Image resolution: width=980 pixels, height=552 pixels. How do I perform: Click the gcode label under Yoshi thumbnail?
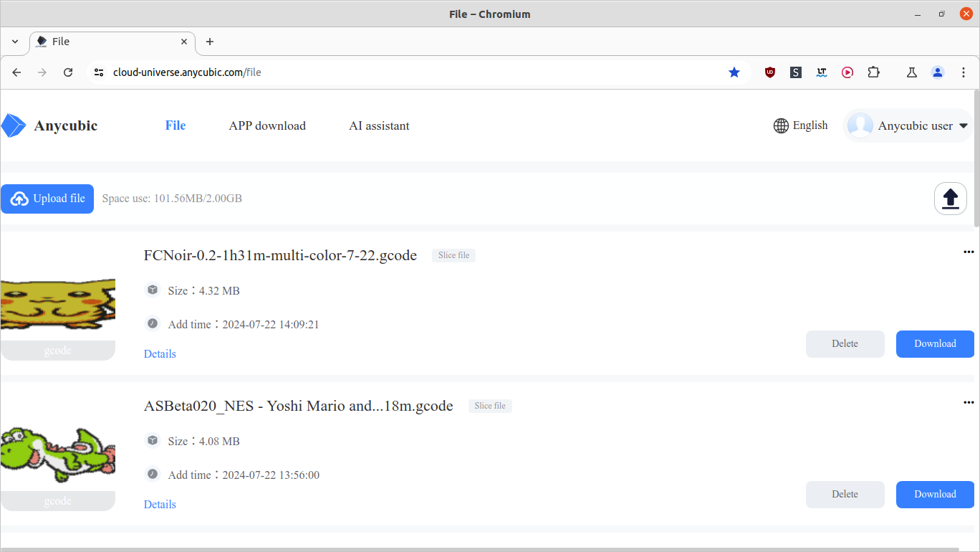(x=57, y=501)
